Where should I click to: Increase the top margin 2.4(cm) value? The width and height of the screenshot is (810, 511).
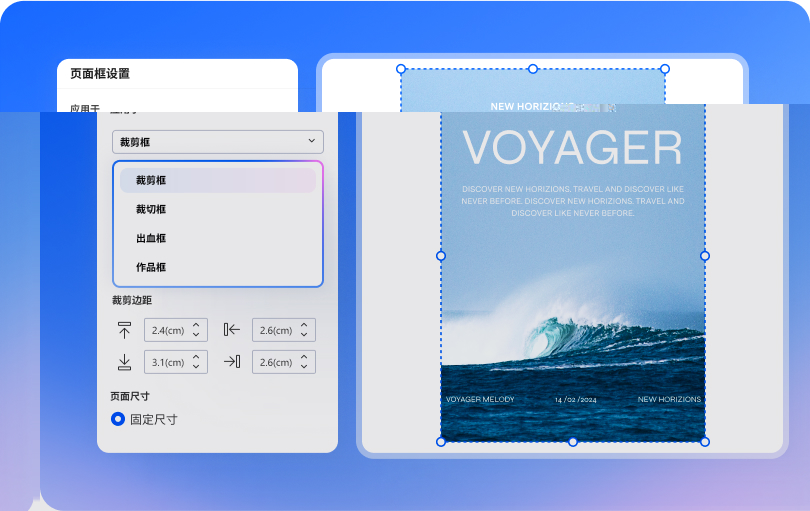pyautogui.click(x=196, y=325)
